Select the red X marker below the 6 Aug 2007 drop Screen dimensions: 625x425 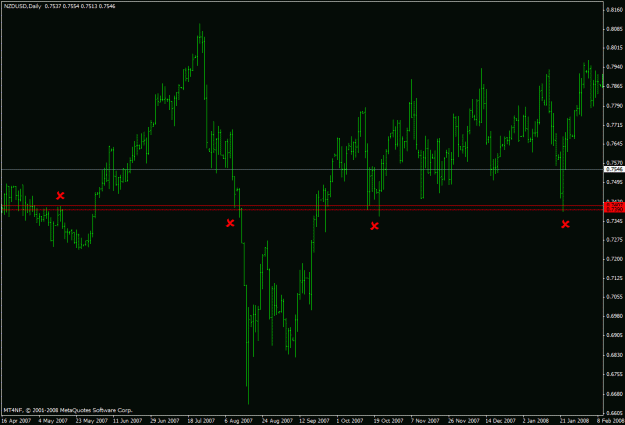(x=230, y=223)
